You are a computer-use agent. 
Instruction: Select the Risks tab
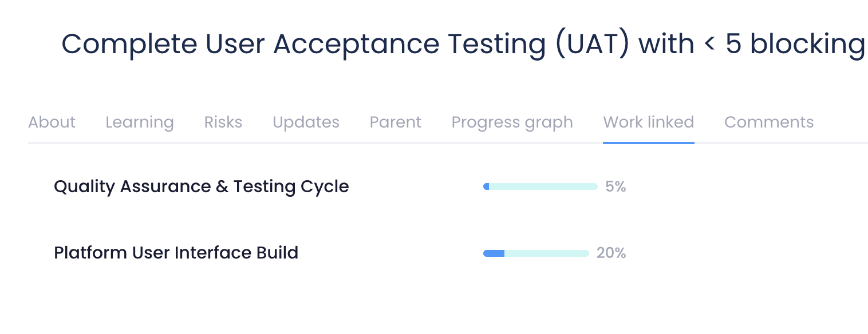[x=223, y=122]
